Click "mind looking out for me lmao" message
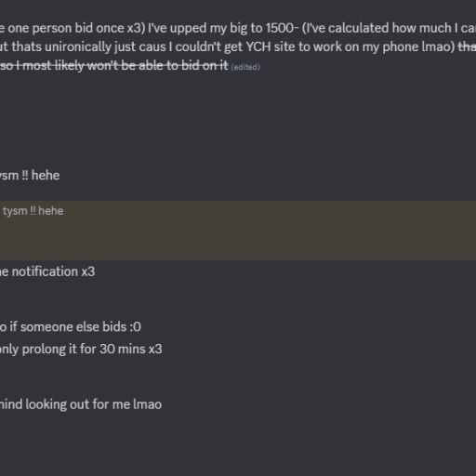The image size is (476, 476). 81,404
